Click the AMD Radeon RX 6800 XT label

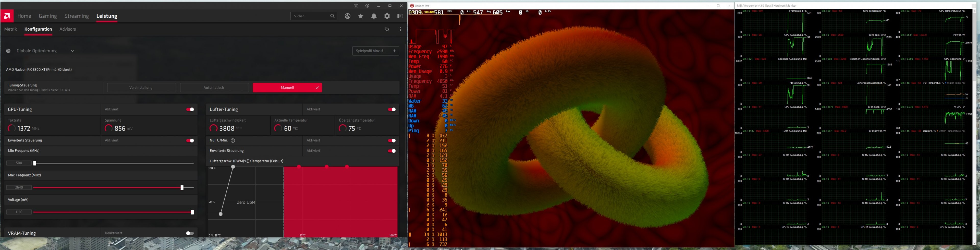(x=39, y=70)
